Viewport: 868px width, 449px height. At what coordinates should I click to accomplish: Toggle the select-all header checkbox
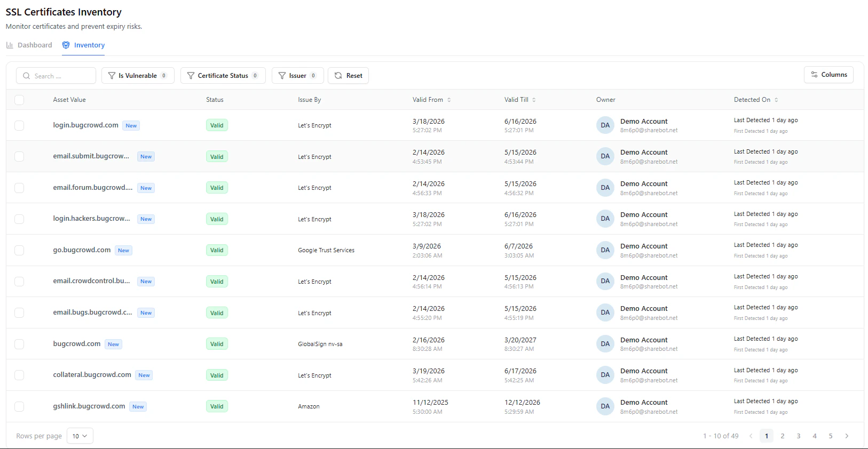[19, 100]
